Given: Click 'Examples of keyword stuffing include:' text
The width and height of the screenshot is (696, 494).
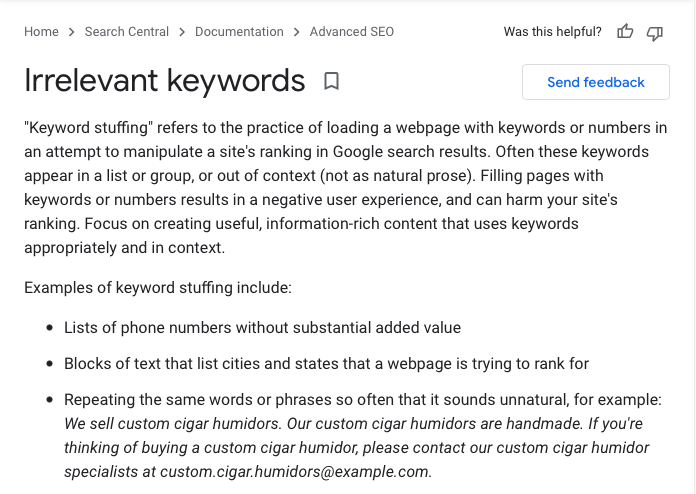Looking at the screenshot, I should pos(158,288).
